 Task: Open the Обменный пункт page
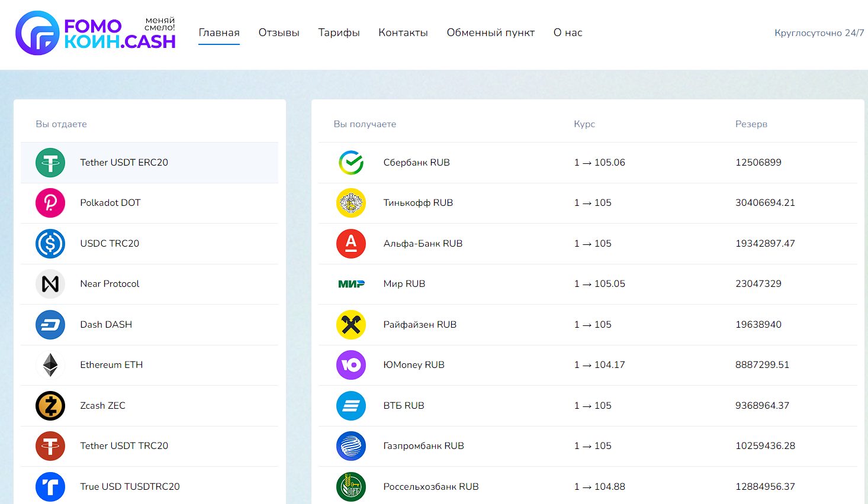click(491, 33)
